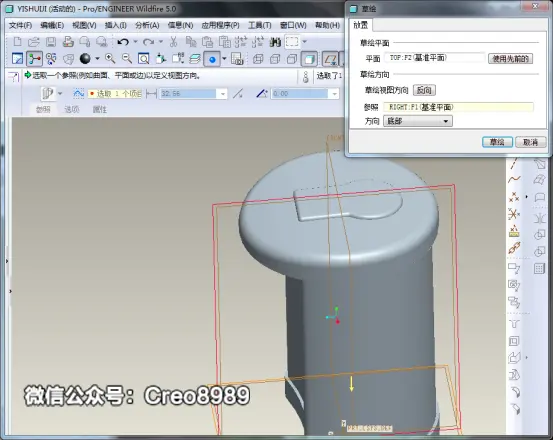Click the 草绘 sketch button
Viewport: 554px width, 440px height.
point(497,142)
